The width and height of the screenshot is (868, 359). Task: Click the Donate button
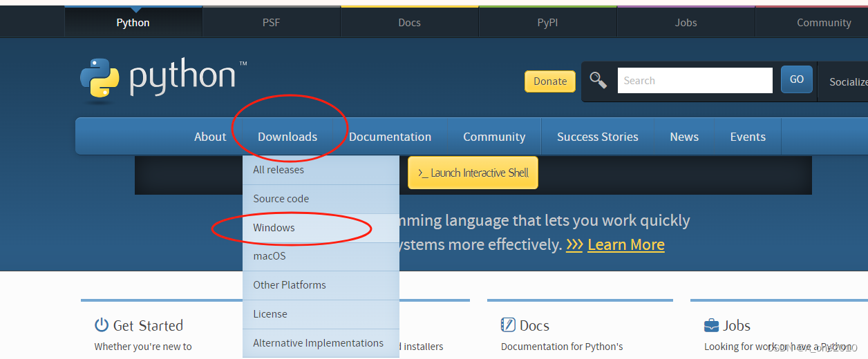click(x=550, y=81)
